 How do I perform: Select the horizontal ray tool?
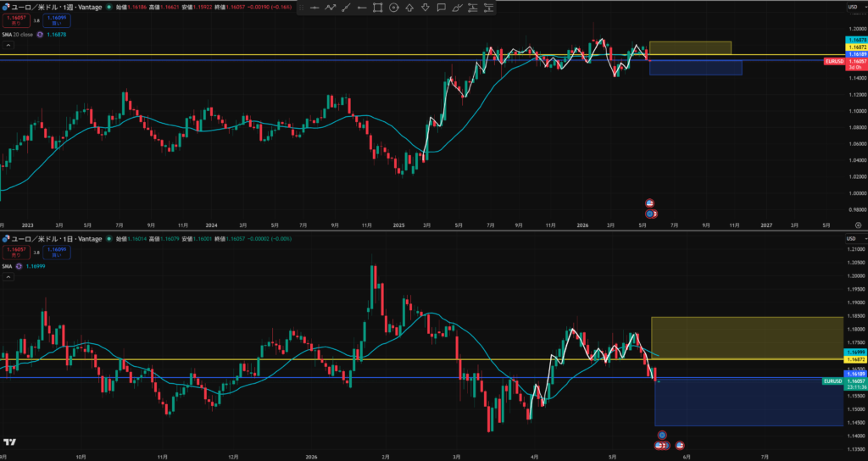(362, 8)
